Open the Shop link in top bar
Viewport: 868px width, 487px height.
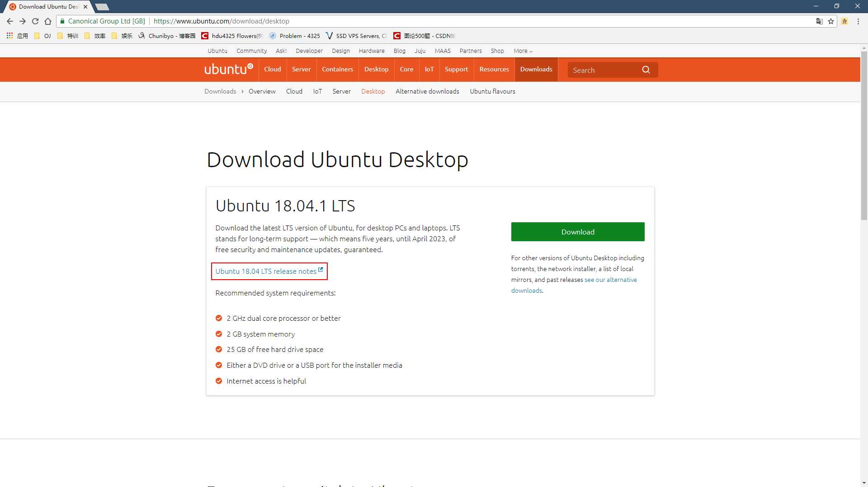[497, 51]
